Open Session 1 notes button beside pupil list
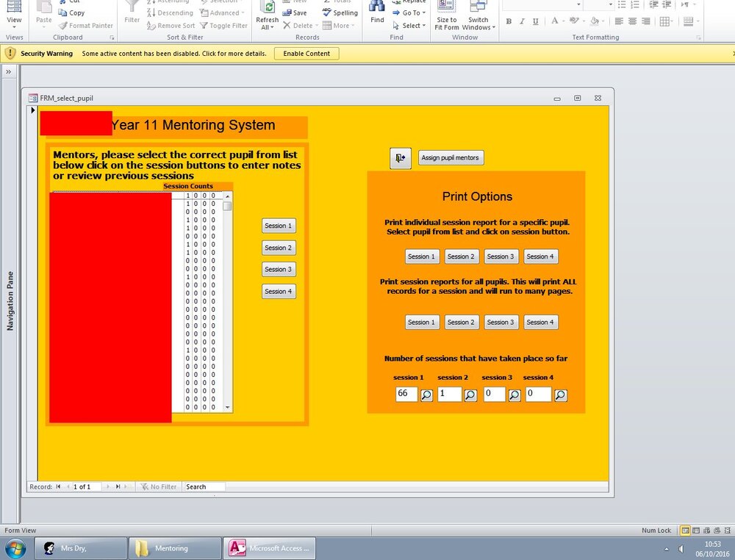 pyautogui.click(x=279, y=226)
